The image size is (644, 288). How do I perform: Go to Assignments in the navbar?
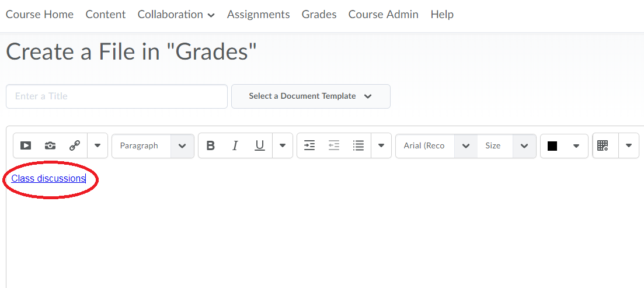[258, 15]
